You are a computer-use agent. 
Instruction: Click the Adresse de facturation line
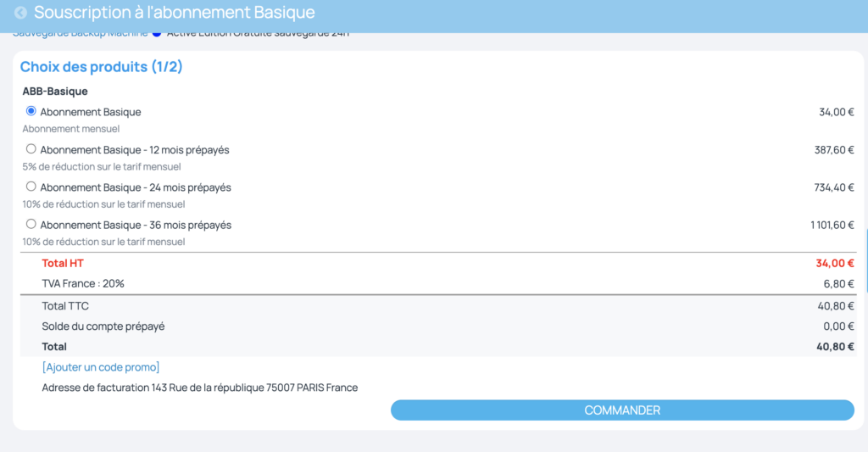tap(200, 388)
